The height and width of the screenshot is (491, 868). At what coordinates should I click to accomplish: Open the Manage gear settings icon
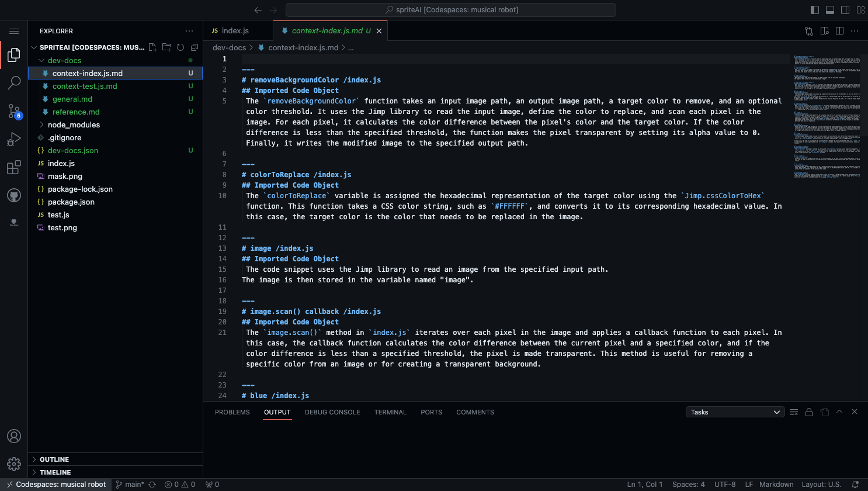coord(14,464)
